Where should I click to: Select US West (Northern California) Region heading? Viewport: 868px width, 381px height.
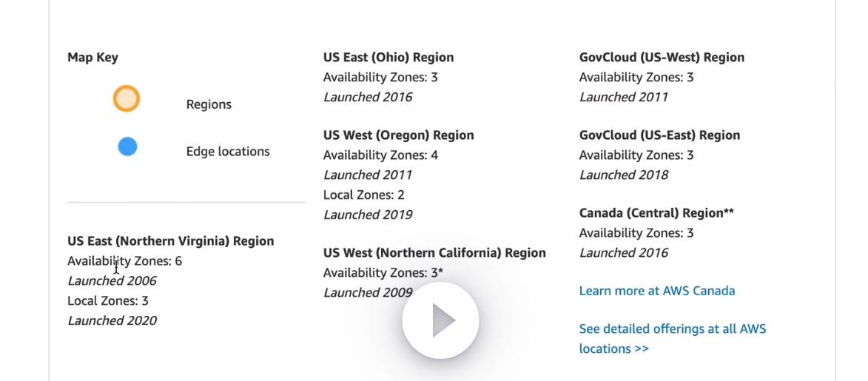[434, 253]
